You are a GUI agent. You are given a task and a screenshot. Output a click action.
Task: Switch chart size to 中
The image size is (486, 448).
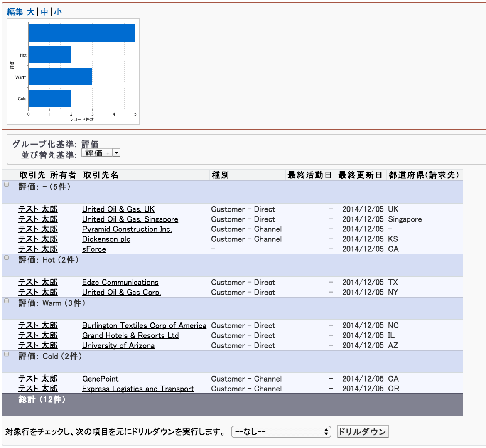[44, 12]
